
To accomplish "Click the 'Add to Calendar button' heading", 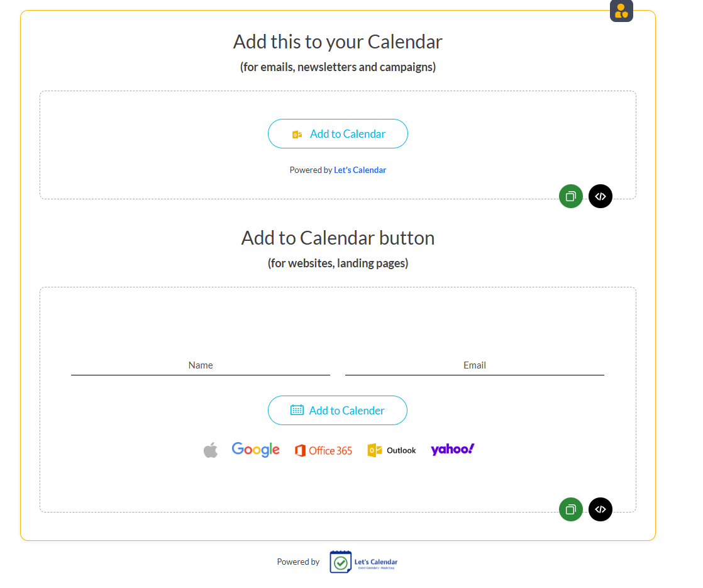I will (x=338, y=238).
